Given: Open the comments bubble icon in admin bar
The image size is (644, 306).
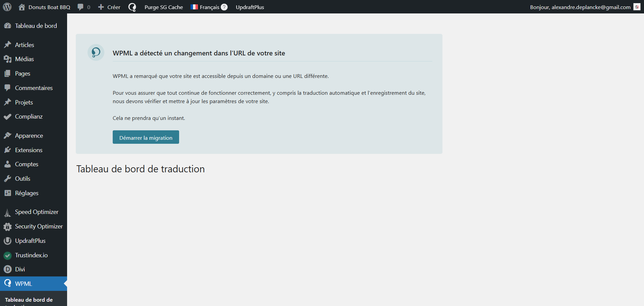Looking at the screenshot, I should point(80,7).
